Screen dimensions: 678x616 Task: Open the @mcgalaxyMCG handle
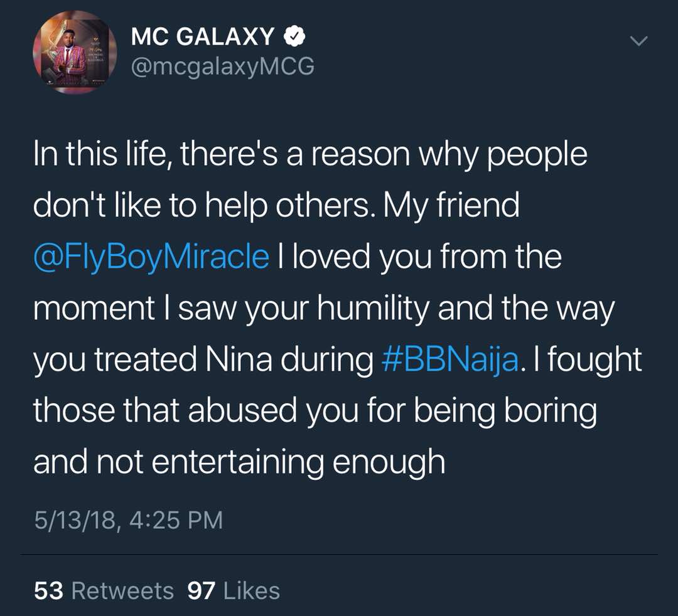click(x=223, y=67)
